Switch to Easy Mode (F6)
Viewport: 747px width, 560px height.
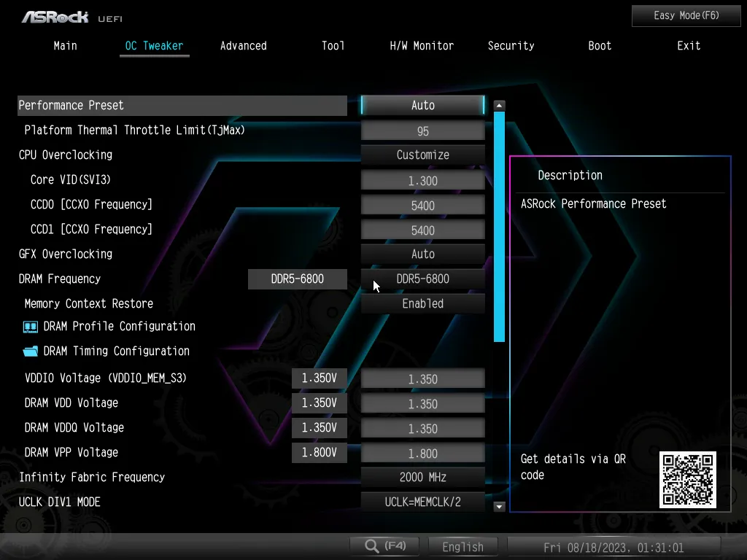(x=686, y=16)
